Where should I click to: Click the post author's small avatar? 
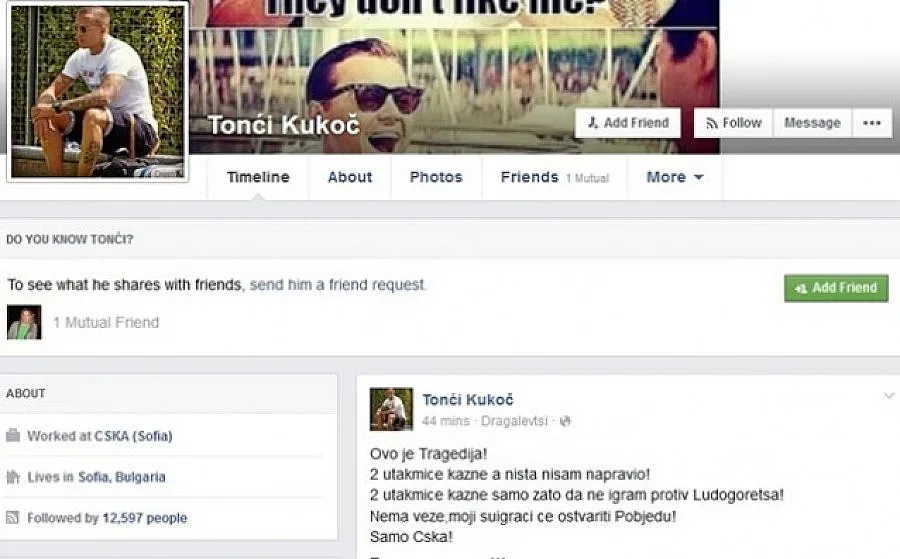(x=391, y=409)
